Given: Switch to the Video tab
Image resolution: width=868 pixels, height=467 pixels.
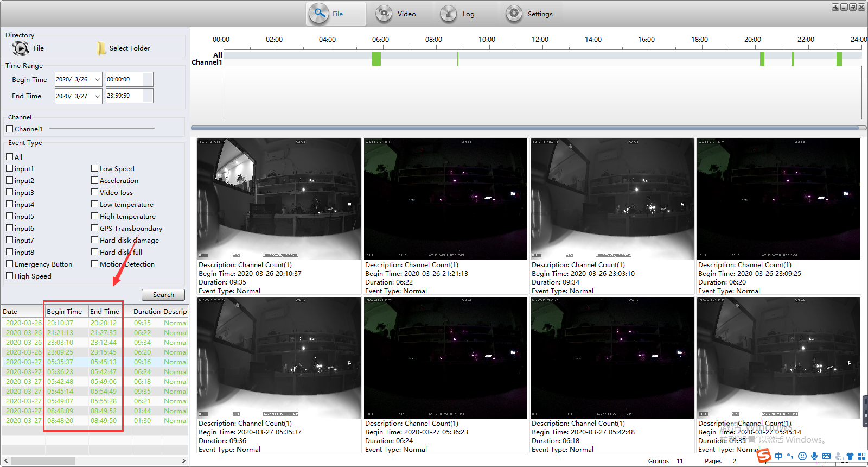Looking at the screenshot, I should [397, 14].
